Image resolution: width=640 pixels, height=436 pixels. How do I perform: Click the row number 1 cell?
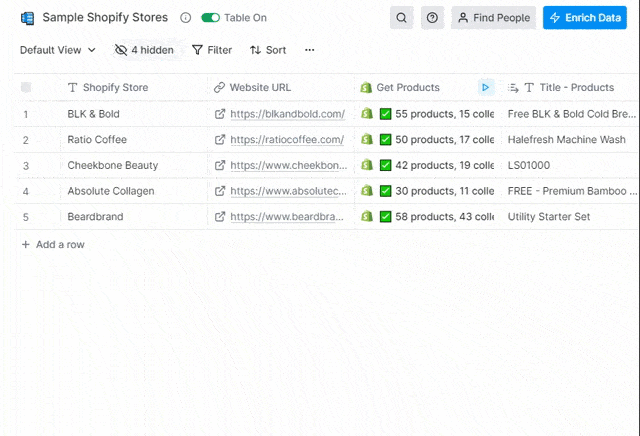click(26, 114)
